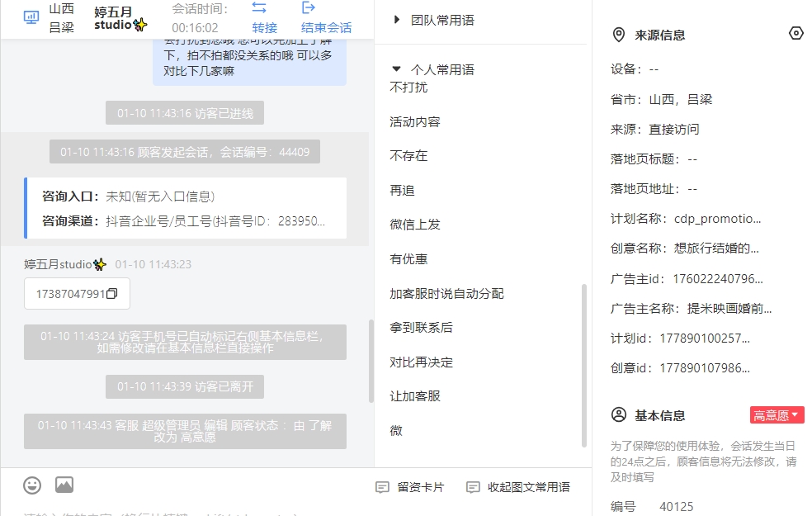Click the 来源: 直接访问 row
The image size is (812, 516).
click(654, 129)
